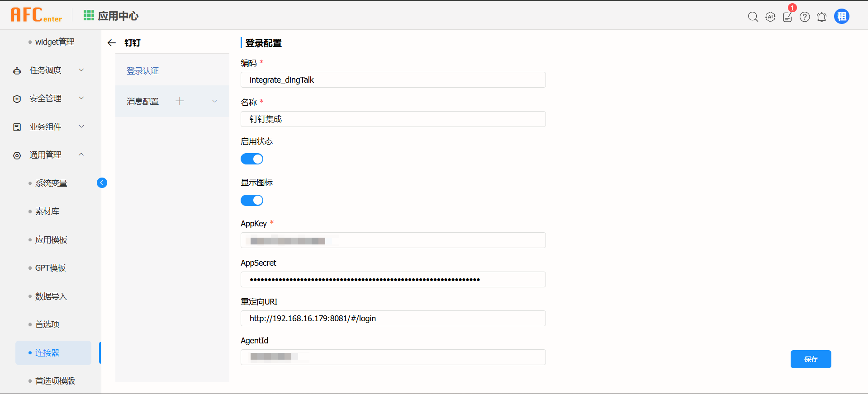Click the 保存 button
Image resolution: width=868 pixels, height=394 pixels.
point(811,359)
